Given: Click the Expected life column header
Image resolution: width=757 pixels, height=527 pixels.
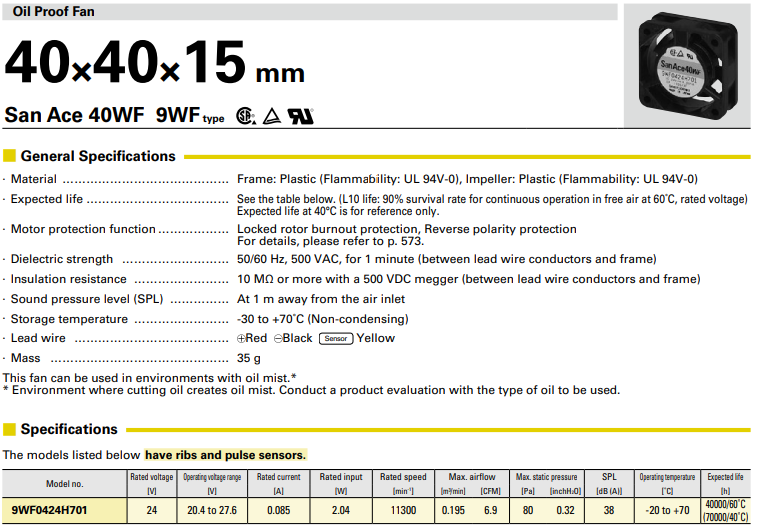Looking at the screenshot, I should pos(725,477).
